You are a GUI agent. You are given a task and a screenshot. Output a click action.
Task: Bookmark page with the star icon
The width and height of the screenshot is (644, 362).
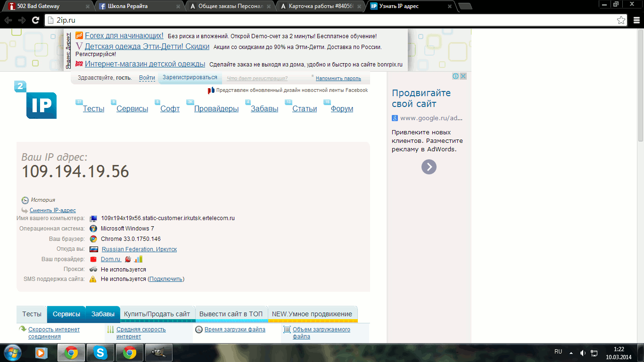[621, 20]
